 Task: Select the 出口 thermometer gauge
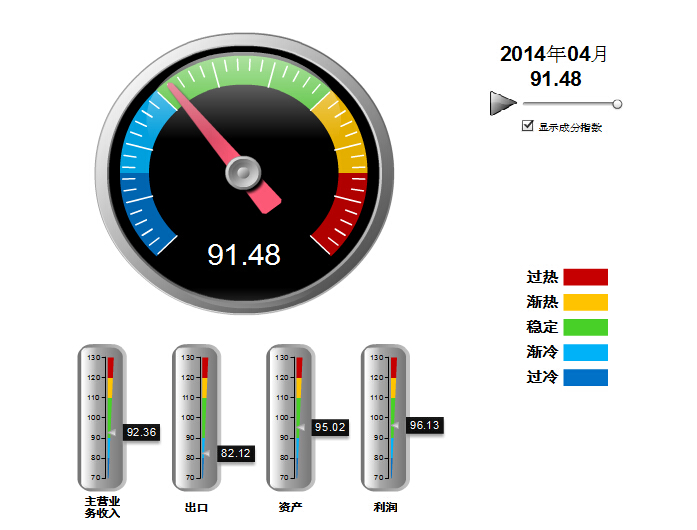tap(196, 417)
